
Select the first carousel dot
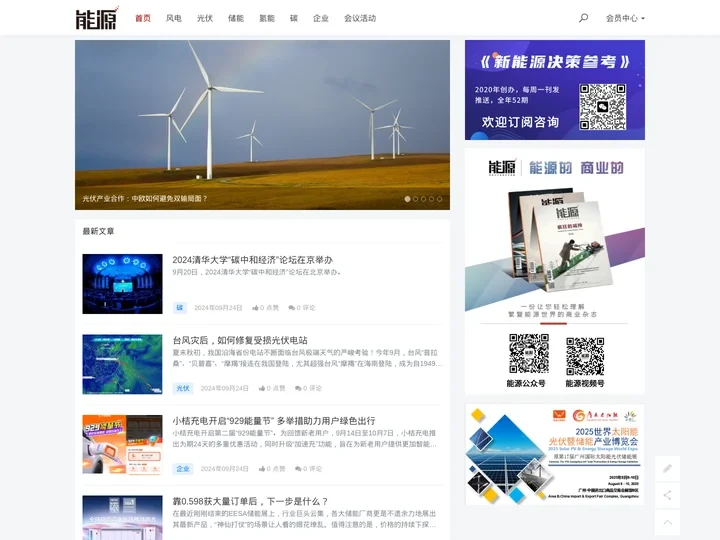click(407, 199)
